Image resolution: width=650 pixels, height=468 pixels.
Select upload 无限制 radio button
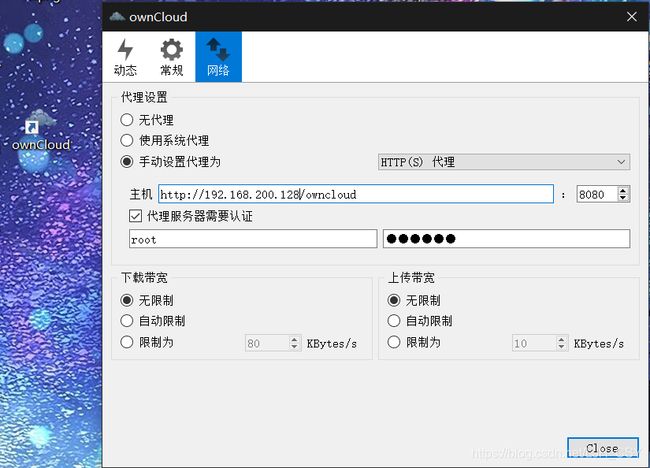(x=394, y=300)
